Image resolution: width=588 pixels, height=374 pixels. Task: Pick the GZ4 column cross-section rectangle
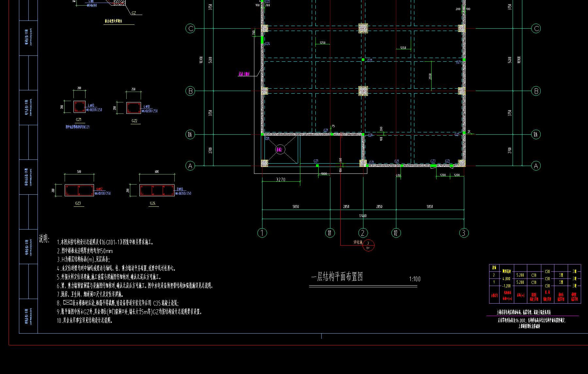coord(157,190)
